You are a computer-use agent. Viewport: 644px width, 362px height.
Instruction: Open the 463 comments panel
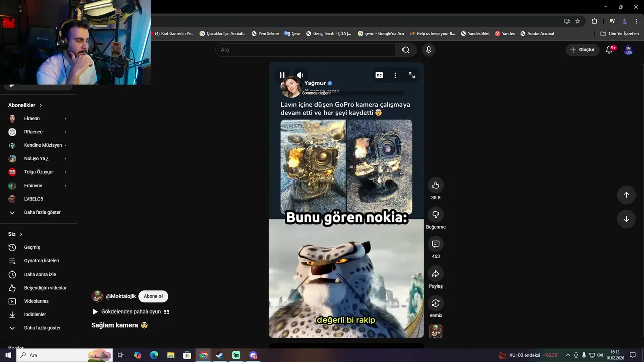[436, 244]
